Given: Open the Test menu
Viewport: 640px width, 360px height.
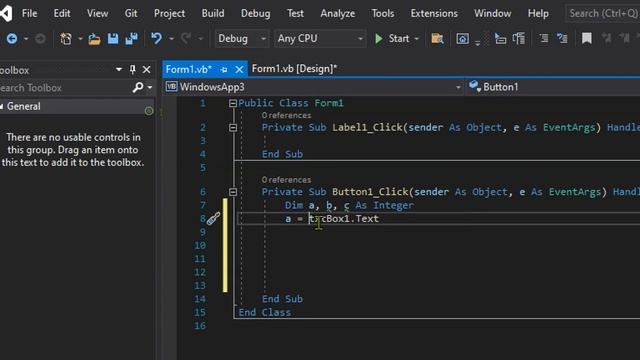Looking at the screenshot, I should pos(295,13).
